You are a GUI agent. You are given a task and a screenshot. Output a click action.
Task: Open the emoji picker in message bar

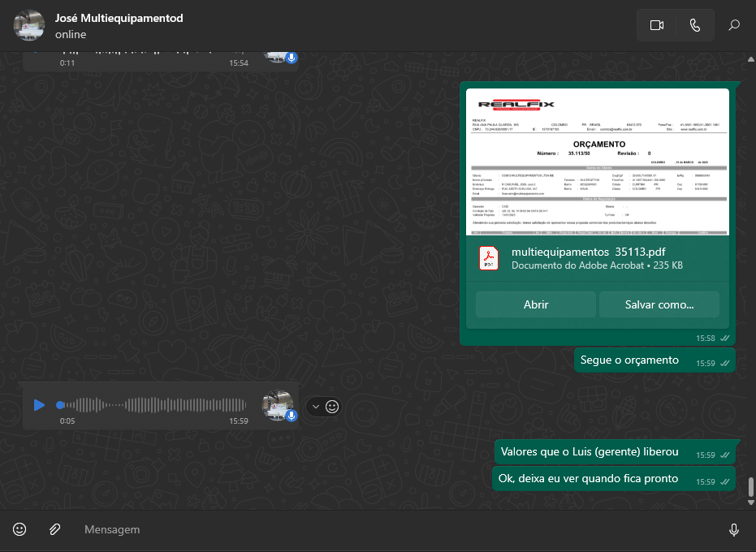[x=19, y=529]
